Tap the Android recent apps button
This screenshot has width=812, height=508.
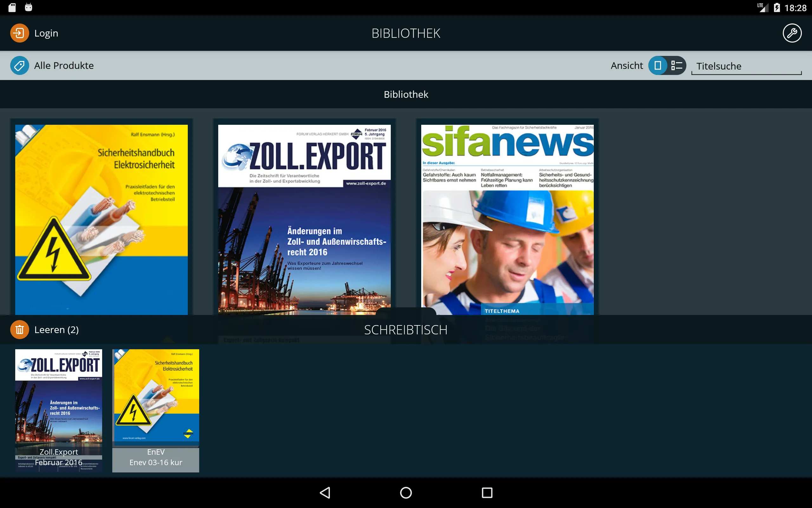[x=487, y=492]
